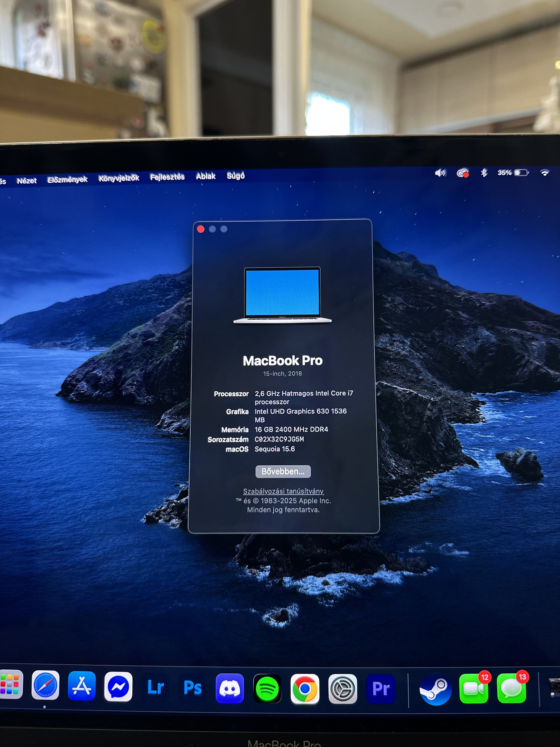
Task: Launch Google Chrome from the Dock
Action: point(305,689)
